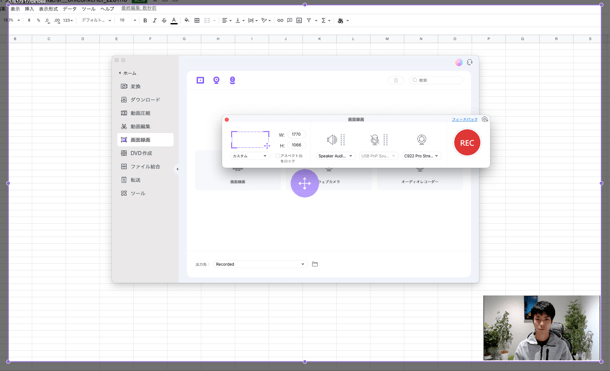
Task: Open the support headset icon
Action: 470,63
